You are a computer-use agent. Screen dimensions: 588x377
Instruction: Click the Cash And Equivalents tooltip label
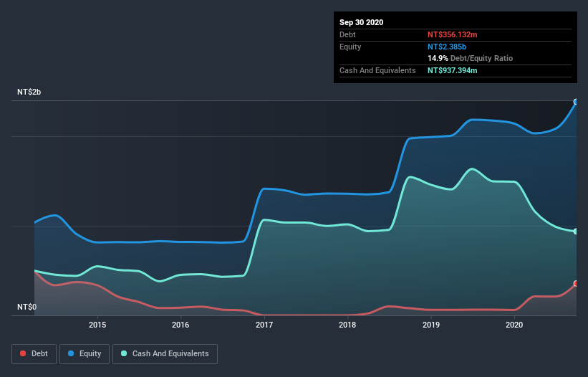377,70
